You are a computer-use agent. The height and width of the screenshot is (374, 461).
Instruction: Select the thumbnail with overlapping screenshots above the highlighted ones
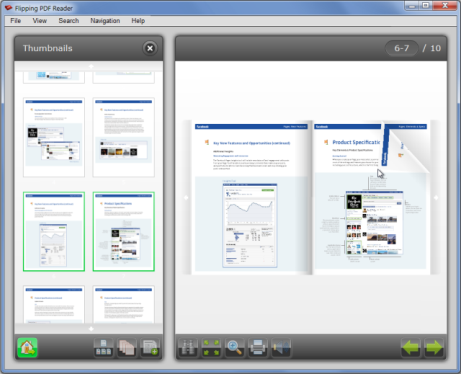click(x=54, y=137)
